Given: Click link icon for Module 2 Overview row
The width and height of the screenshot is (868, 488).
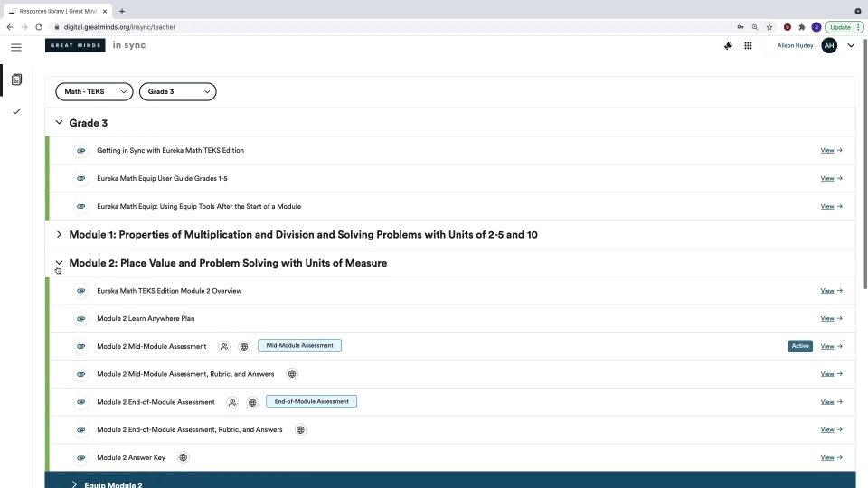Looking at the screenshot, I should pyautogui.click(x=80, y=290).
